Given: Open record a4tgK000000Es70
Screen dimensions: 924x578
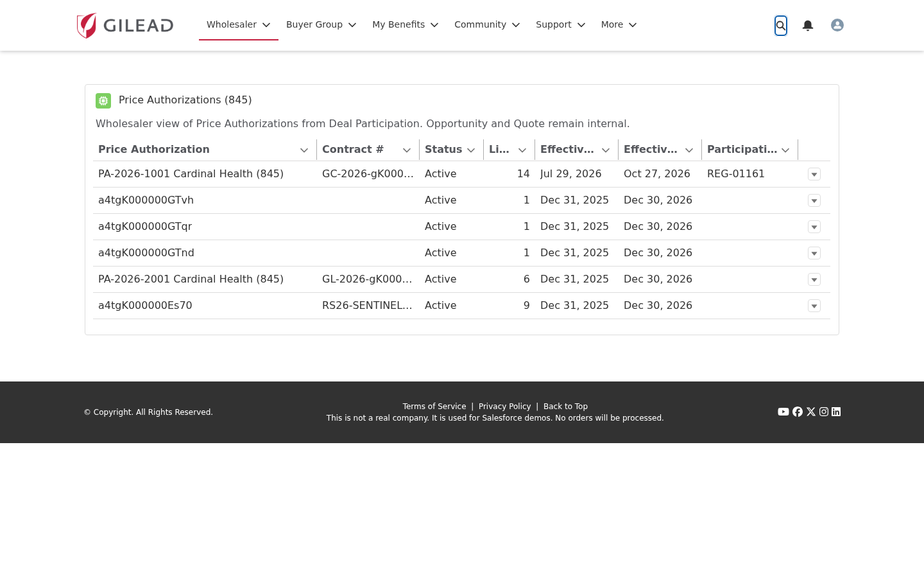Looking at the screenshot, I should [145, 306].
